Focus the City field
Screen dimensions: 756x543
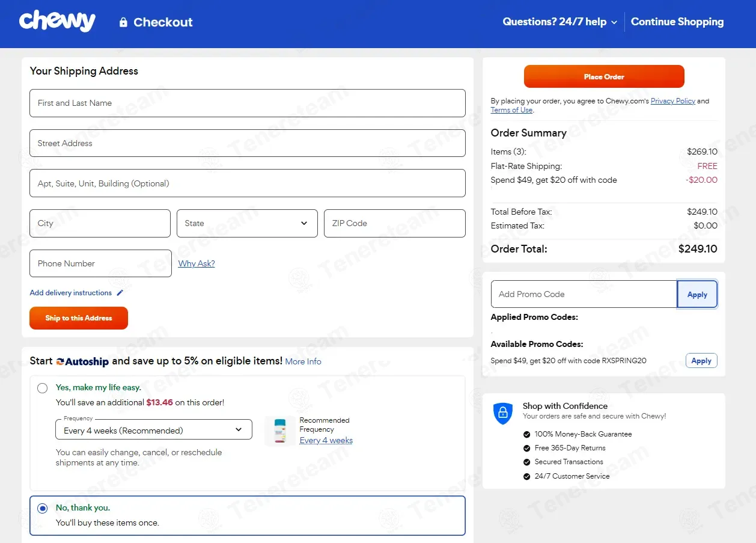pyautogui.click(x=100, y=223)
